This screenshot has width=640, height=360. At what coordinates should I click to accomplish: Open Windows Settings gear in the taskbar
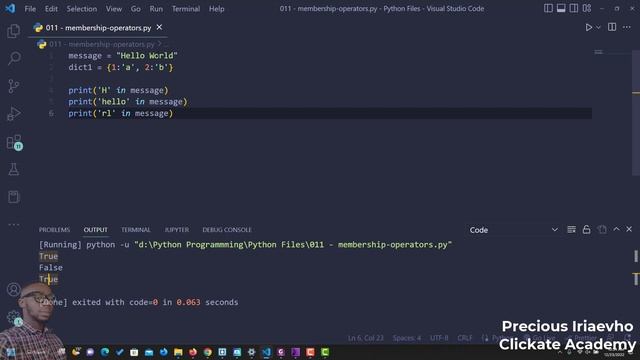(x=251, y=352)
